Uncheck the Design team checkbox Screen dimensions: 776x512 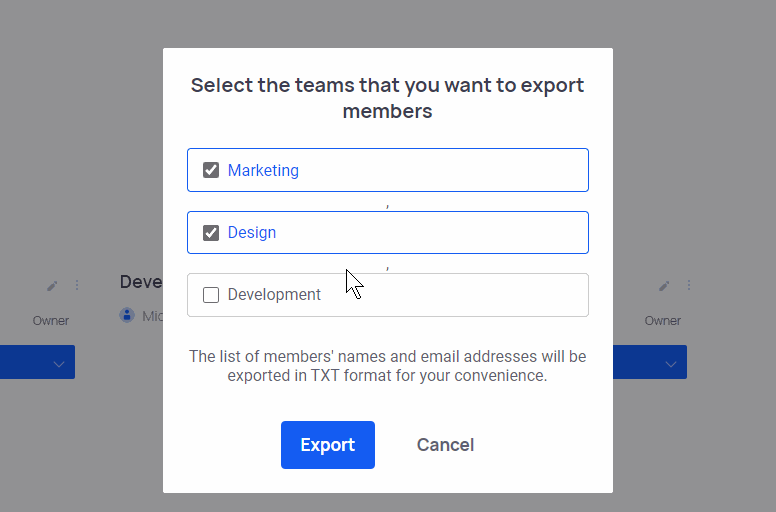(x=211, y=233)
